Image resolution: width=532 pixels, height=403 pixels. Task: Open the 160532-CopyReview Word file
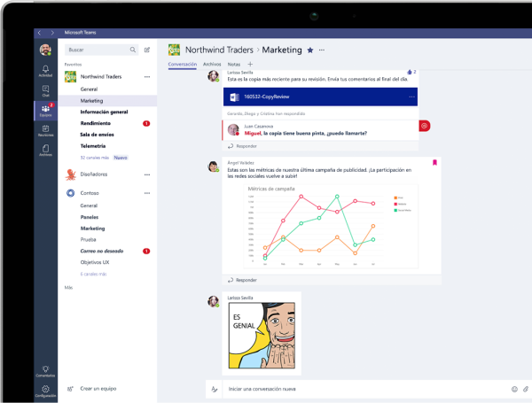tap(320, 97)
